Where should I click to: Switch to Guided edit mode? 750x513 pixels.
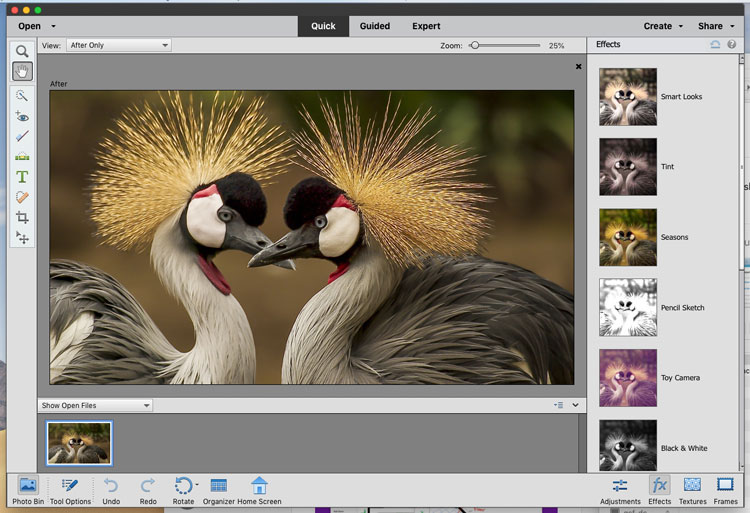375,26
